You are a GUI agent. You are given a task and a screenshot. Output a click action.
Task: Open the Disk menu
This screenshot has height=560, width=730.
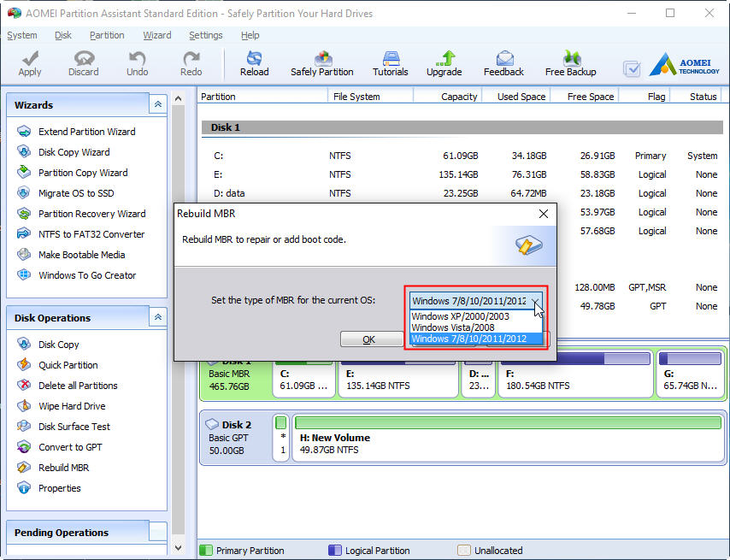click(63, 35)
